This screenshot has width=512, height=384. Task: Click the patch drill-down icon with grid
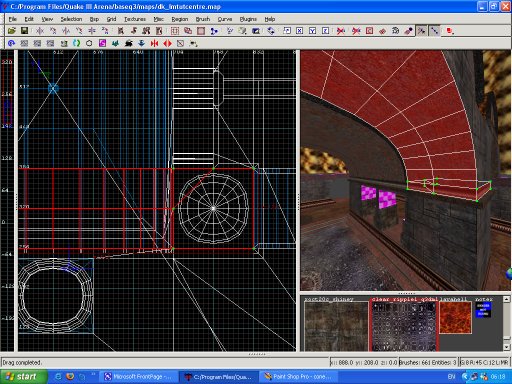pyautogui.click(x=395, y=31)
